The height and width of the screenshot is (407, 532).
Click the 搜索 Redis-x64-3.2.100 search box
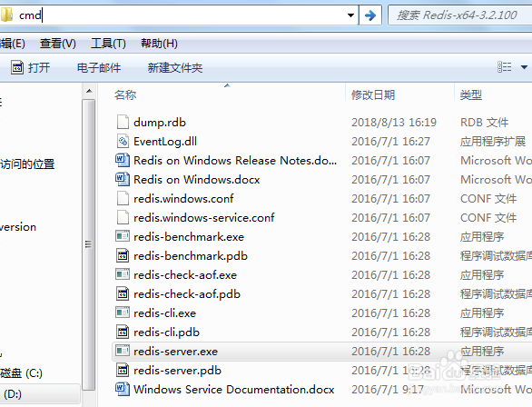pyautogui.click(x=460, y=15)
